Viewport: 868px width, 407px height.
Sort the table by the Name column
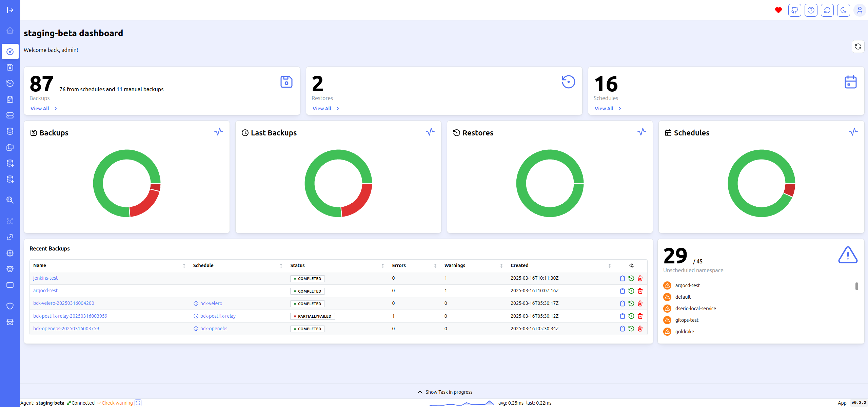(x=109, y=265)
